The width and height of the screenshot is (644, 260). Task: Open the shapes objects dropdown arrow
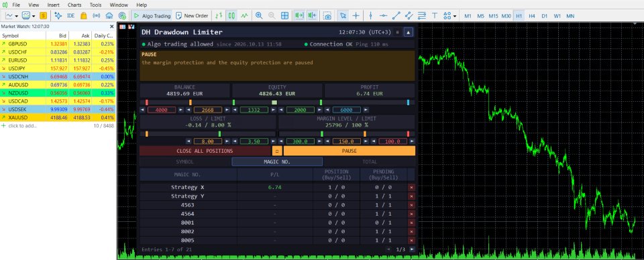[x=455, y=16]
